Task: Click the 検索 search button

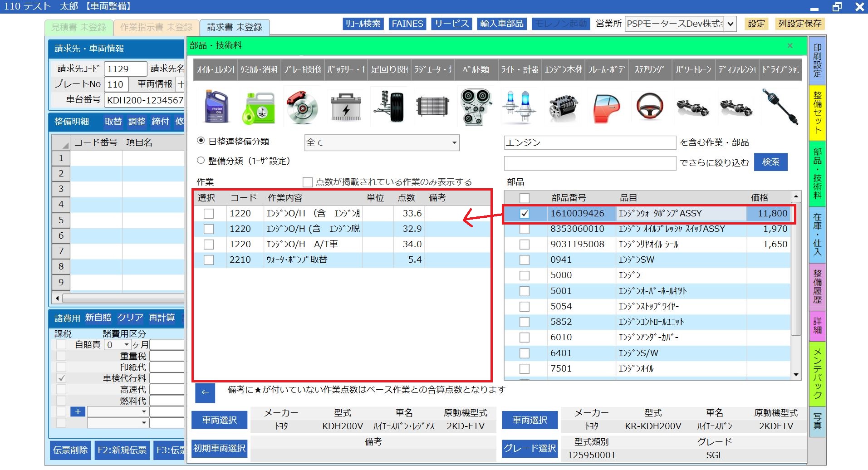Action: click(770, 162)
